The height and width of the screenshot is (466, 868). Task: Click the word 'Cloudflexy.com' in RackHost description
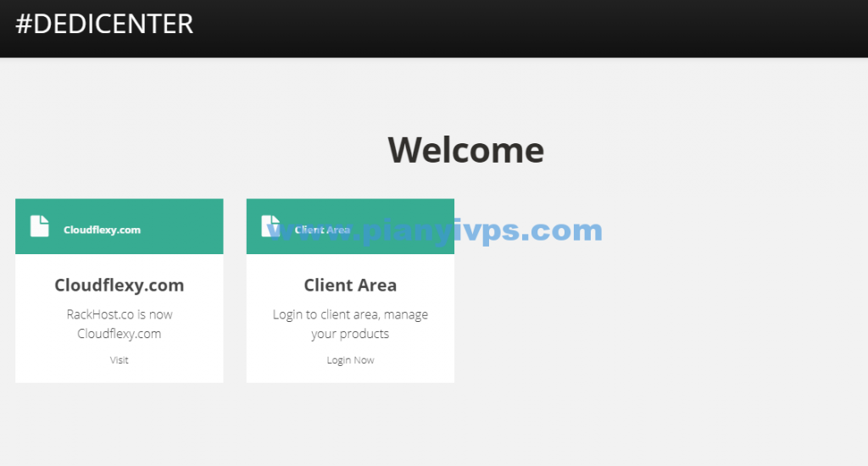coord(119,334)
